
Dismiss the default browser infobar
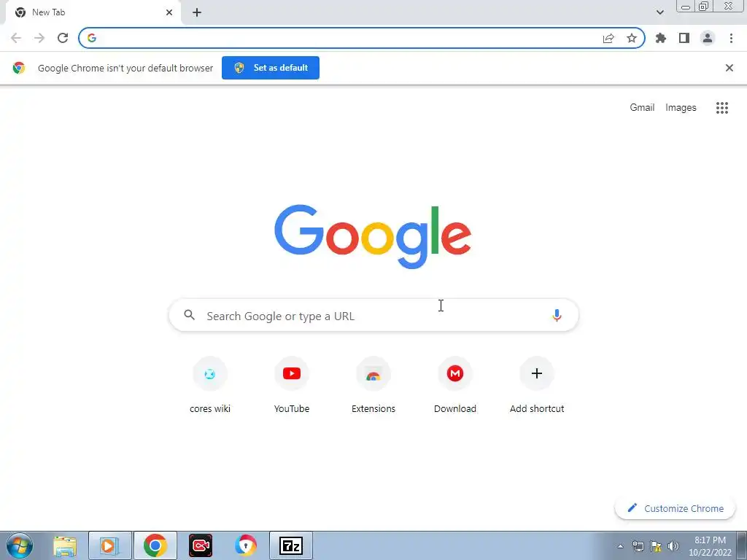coord(729,68)
